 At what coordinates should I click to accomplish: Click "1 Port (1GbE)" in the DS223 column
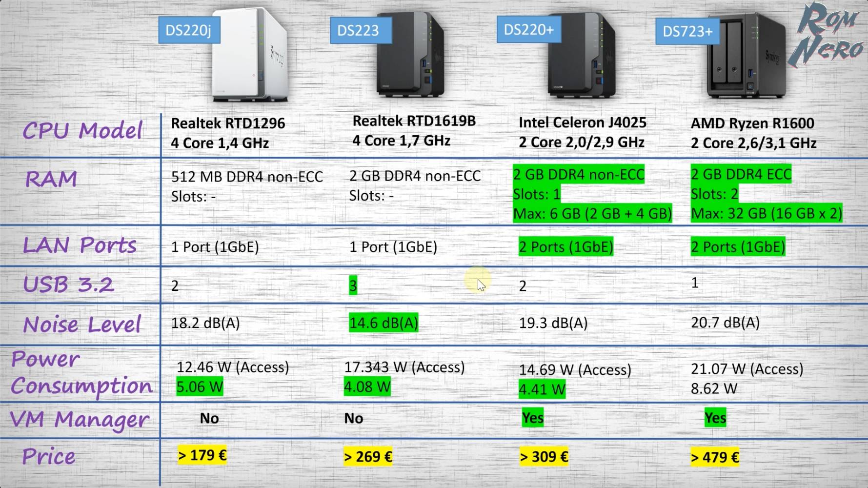393,247
